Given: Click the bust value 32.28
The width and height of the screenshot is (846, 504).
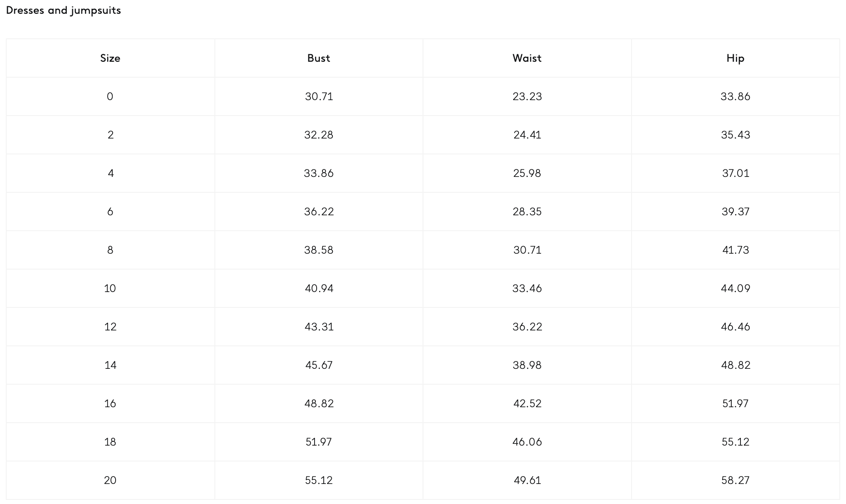Looking at the screenshot, I should pyautogui.click(x=319, y=135).
